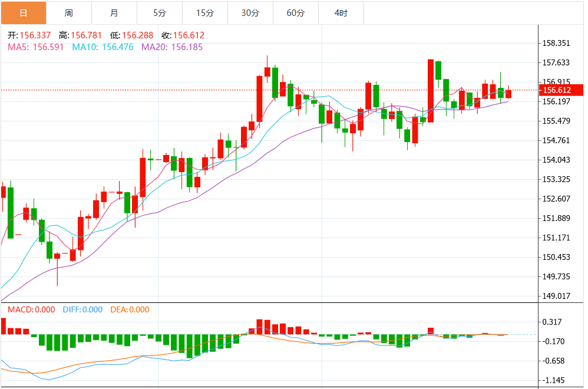Click the 157.633 price axis label
This screenshot has height=389, width=588.
[557, 62]
